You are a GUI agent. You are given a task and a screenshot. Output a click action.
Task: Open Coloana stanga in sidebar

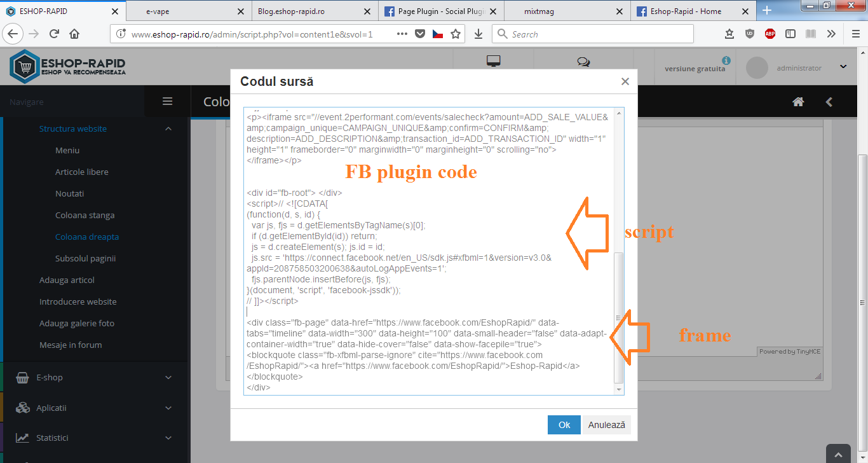tap(85, 215)
